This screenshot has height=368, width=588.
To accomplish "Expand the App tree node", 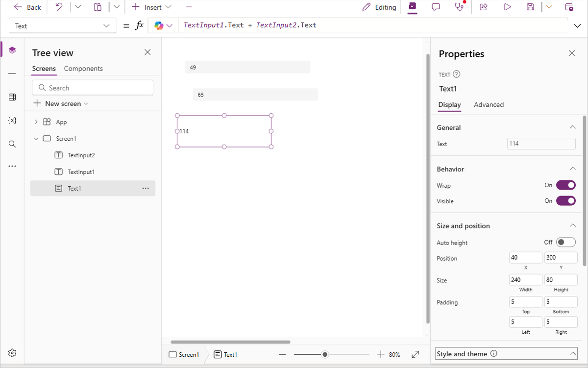I will click(36, 122).
